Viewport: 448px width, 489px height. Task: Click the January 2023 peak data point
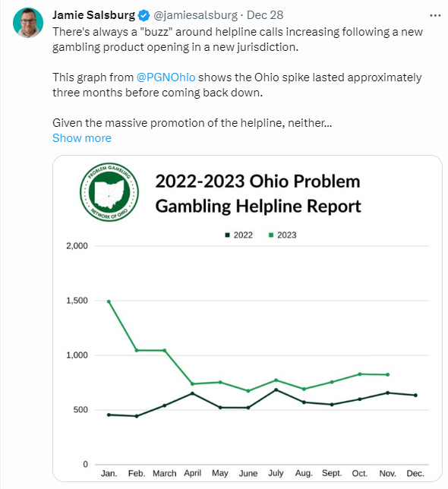pos(109,301)
